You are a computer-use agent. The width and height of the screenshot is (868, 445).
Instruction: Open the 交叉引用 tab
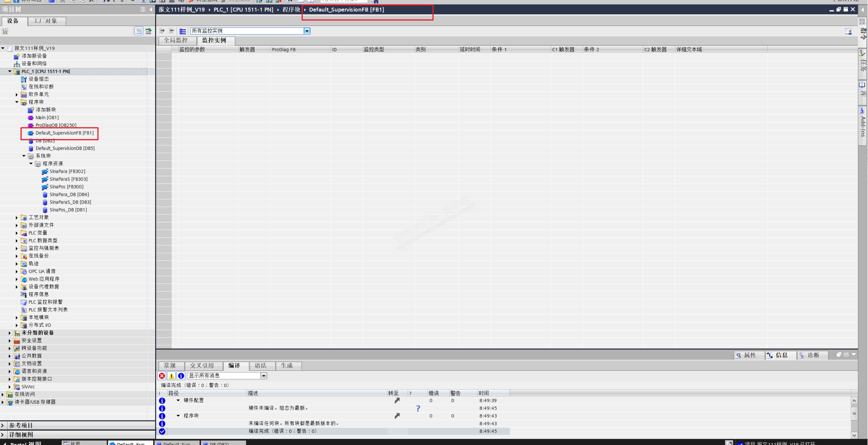pyautogui.click(x=202, y=365)
